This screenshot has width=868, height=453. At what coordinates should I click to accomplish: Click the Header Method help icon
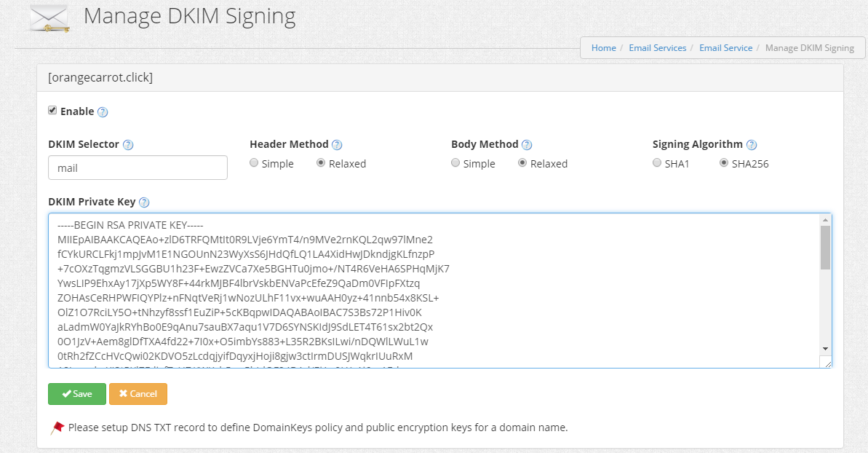(337, 145)
